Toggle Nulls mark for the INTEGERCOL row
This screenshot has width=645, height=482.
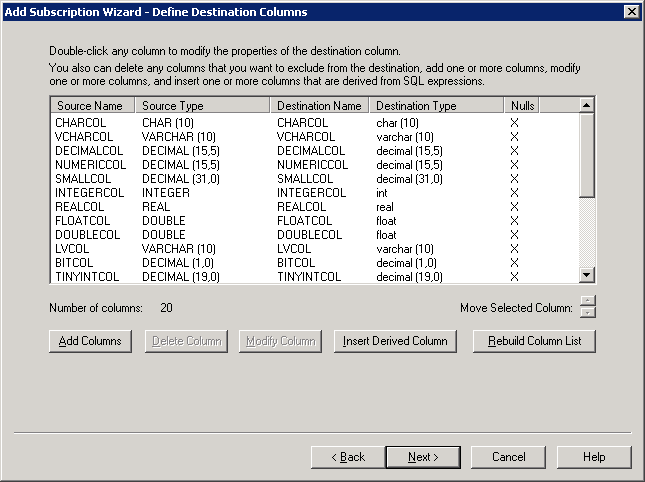(x=515, y=192)
